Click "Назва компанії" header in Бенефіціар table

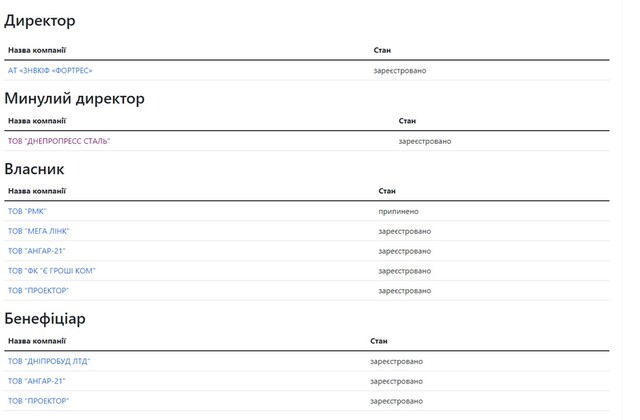pyautogui.click(x=37, y=340)
